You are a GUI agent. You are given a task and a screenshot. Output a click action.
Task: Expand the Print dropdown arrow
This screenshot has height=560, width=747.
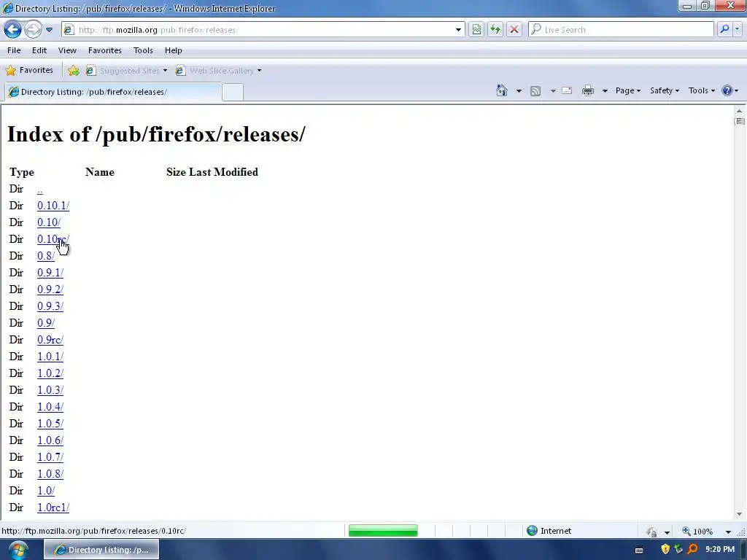[x=605, y=90]
